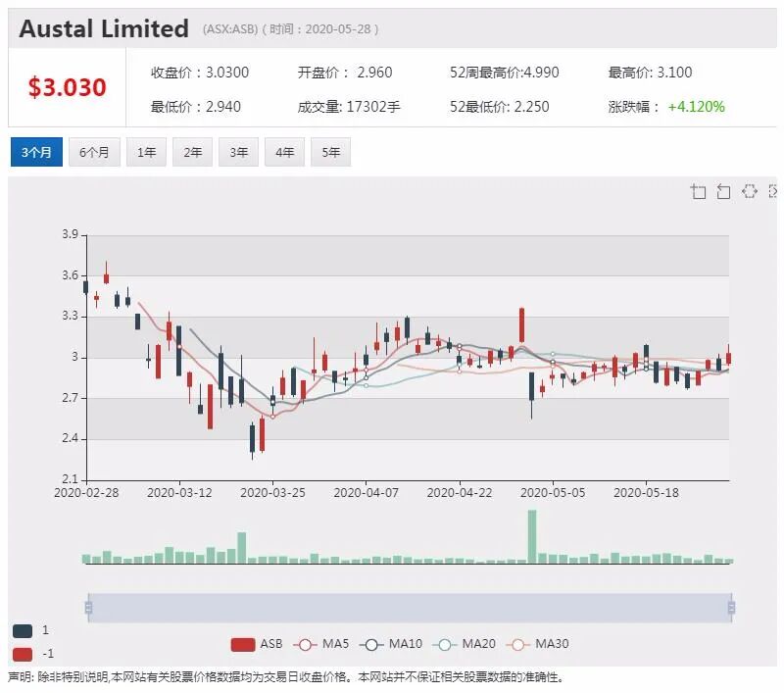This screenshot has width=784, height=693.
Task: Click the 最低价 2.940 text
Action: pyautogui.click(x=196, y=107)
